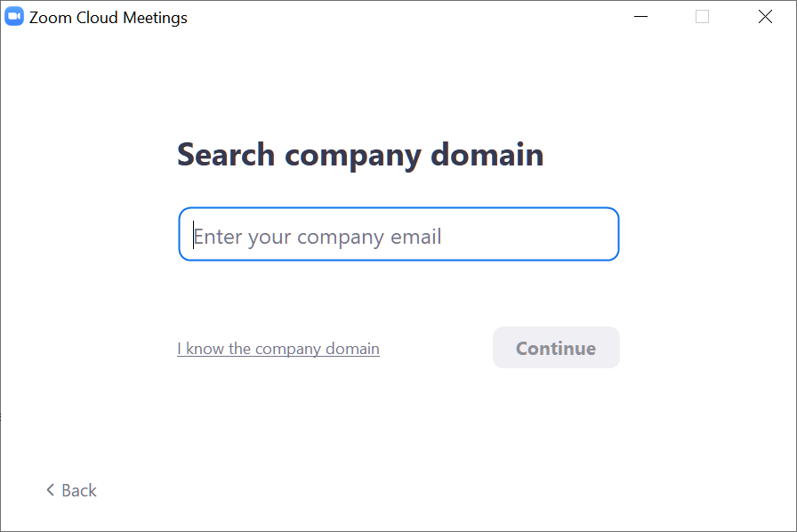
Task: Click the word "Search" in the heading
Action: pos(226,155)
